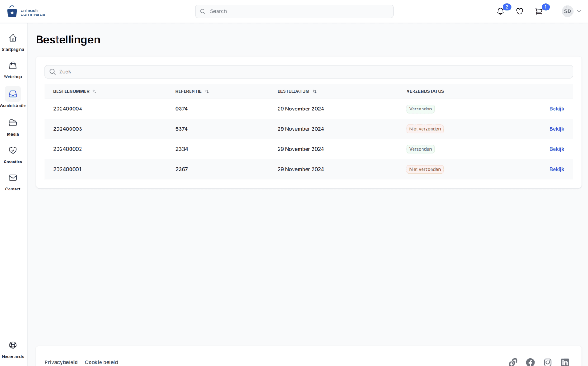Click the website link icon in footer

[513, 362]
